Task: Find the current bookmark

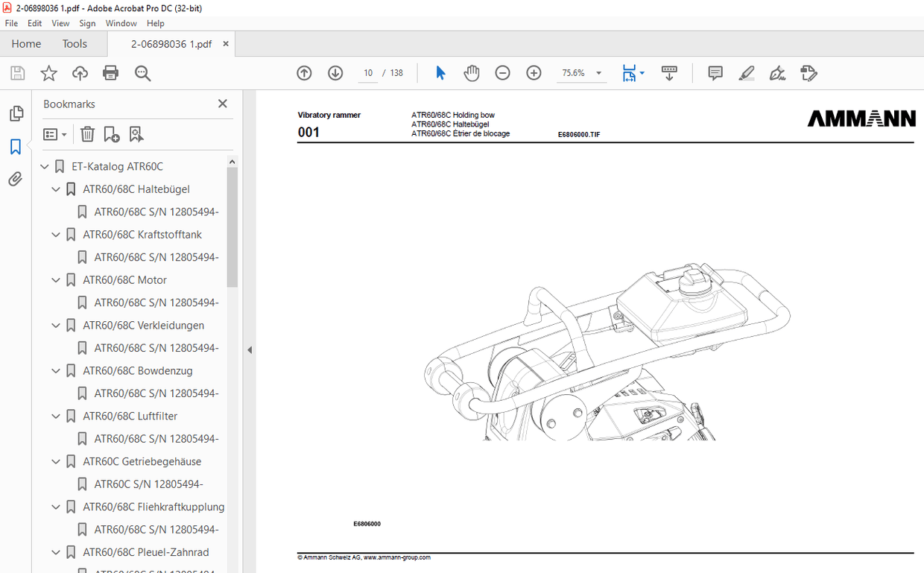Action: (136, 134)
